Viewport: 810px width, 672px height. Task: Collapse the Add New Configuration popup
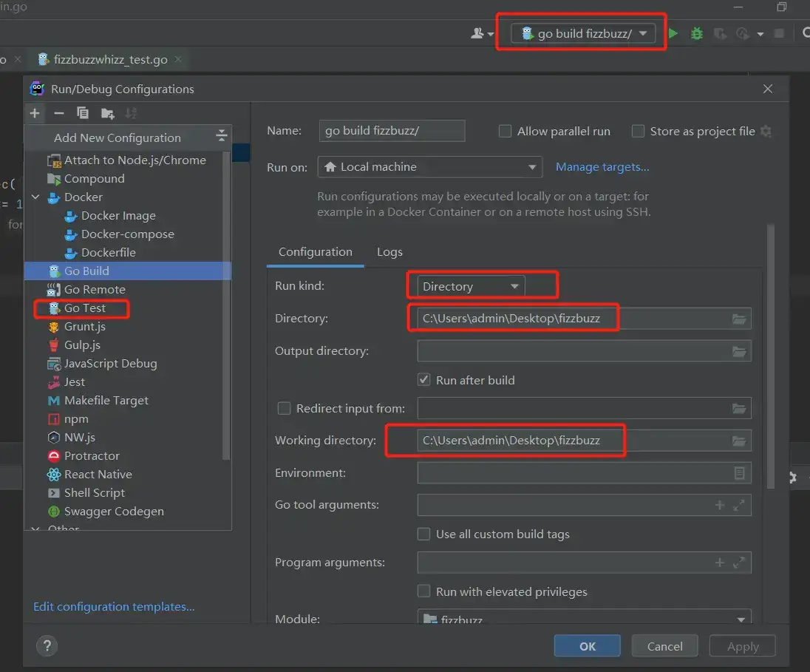pos(222,136)
